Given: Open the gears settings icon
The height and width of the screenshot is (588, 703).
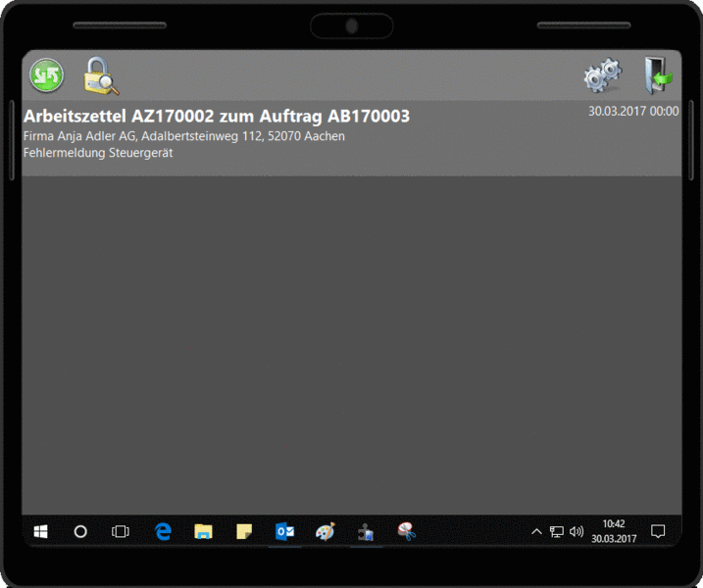Looking at the screenshot, I should tap(603, 74).
